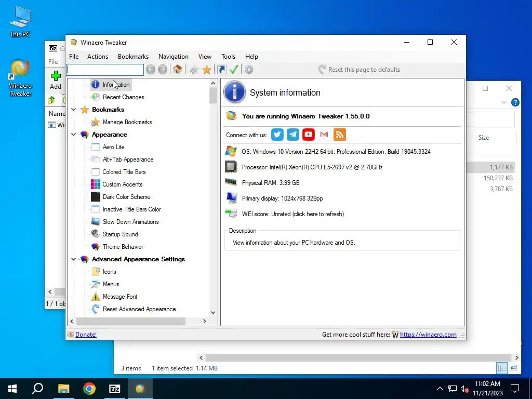Click the help icon in Explorer window
This screenshot has height=399, width=532.
[x=515, y=102]
